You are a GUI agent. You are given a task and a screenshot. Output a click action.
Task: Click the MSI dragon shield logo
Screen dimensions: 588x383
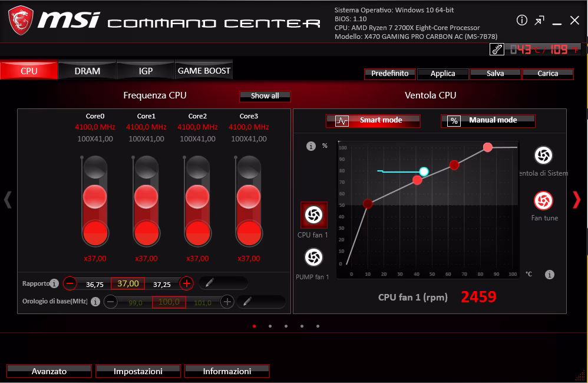[x=21, y=20]
